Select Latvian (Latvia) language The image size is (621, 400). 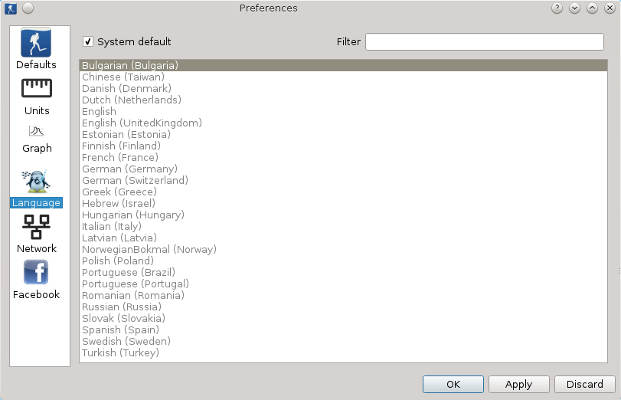pos(343,238)
